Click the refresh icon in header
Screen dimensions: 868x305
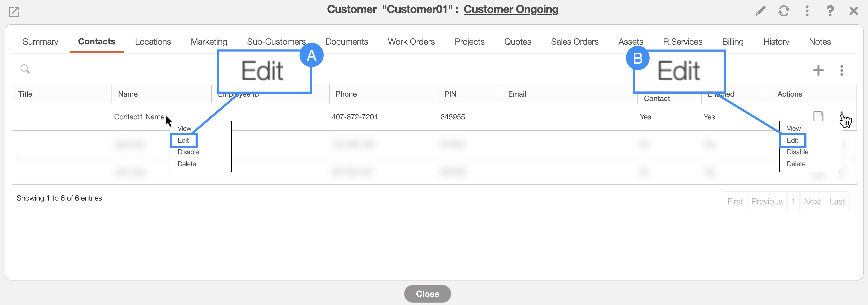[783, 11]
